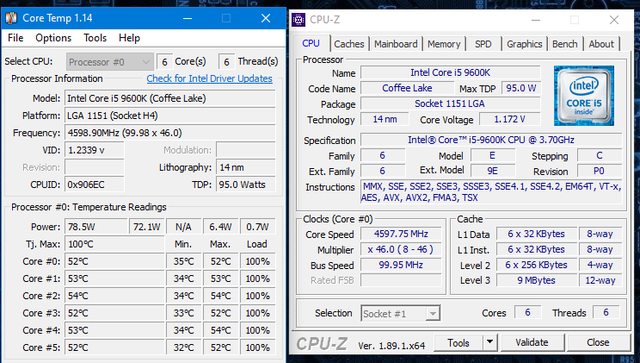This screenshot has height=363, width=640.
Task: Open the Options menu in Core Temp
Action: click(x=53, y=38)
